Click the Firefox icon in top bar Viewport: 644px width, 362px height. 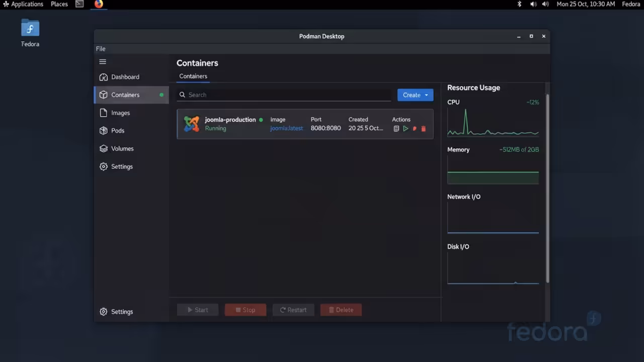(99, 4)
